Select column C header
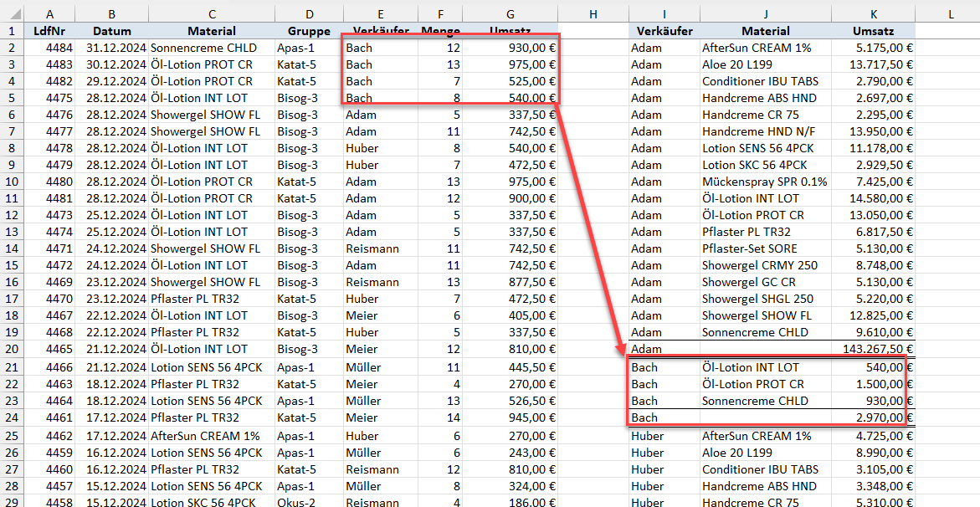980x507 pixels. pyautogui.click(x=211, y=14)
